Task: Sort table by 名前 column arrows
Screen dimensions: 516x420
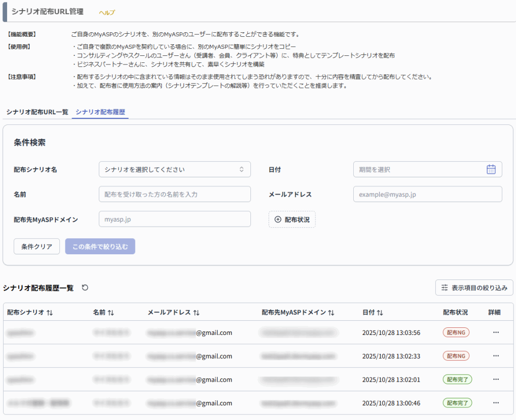Action: (111, 313)
